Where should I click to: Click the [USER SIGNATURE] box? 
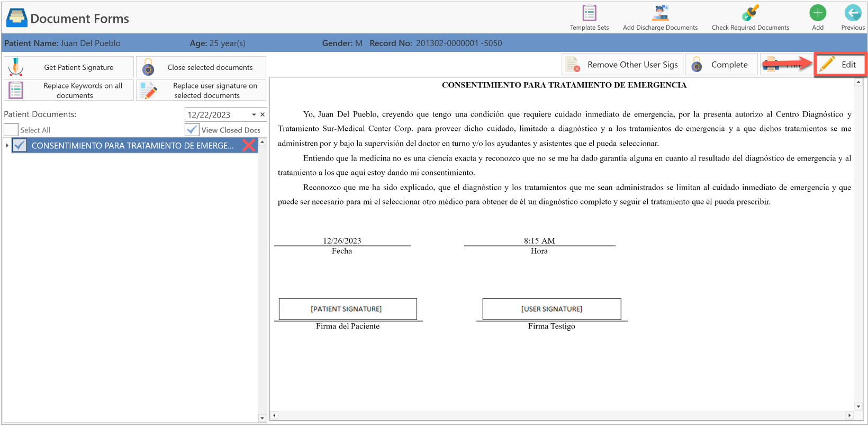(551, 309)
